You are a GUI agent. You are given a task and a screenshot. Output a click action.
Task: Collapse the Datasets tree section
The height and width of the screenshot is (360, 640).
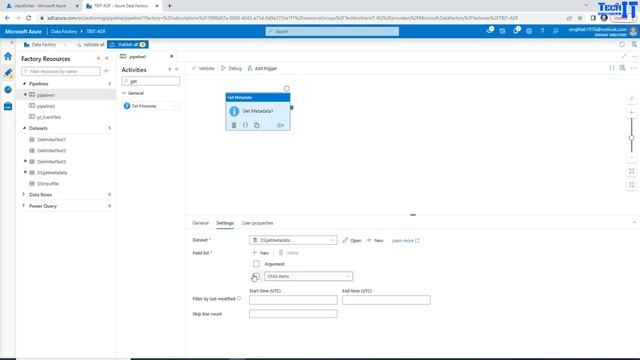click(x=24, y=128)
